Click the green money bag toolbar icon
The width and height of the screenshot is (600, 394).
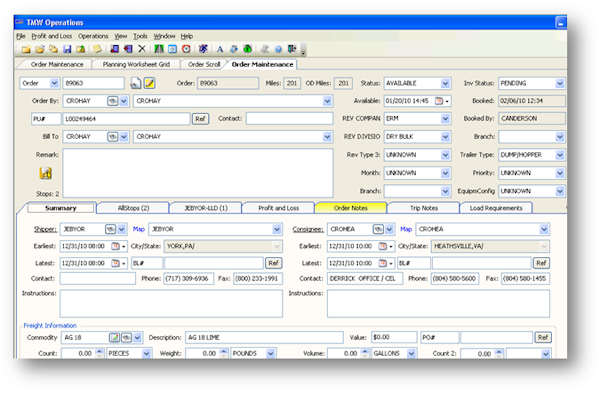(x=248, y=49)
